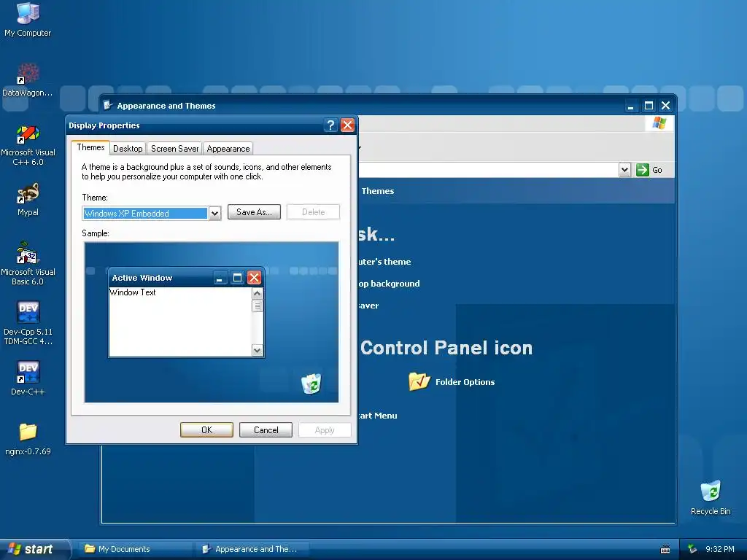The height and width of the screenshot is (560, 747).
Task: Click the Start Menu link
Action: pyautogui.click(x=378, y=415)
